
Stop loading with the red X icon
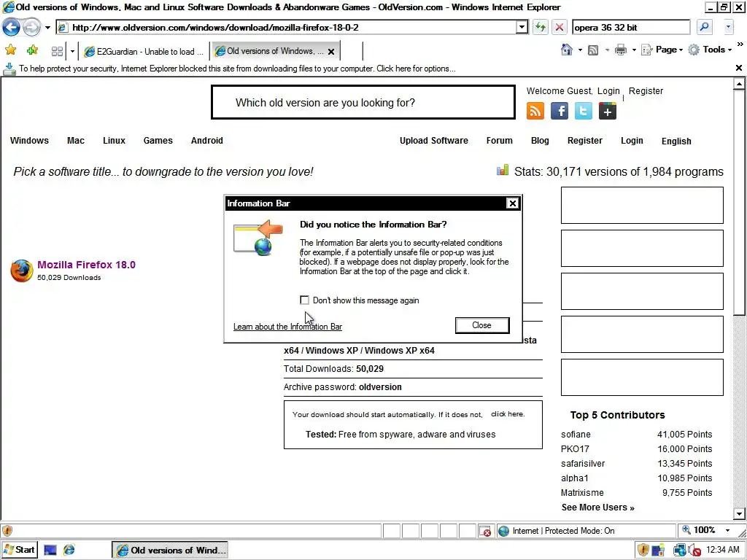560,27
